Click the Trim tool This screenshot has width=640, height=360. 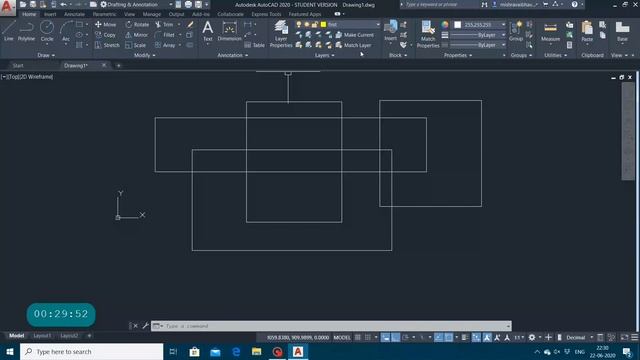[164, 24]
